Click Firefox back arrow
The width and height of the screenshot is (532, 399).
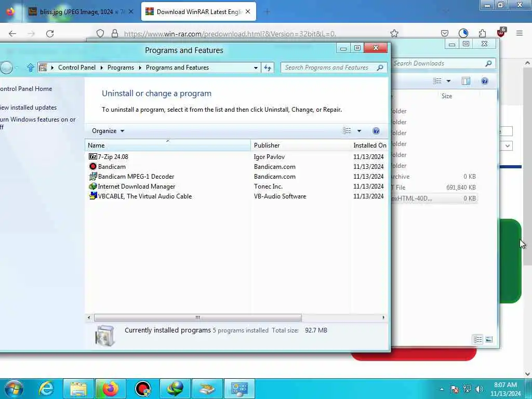pyautogui.click(x=12, y=34)
